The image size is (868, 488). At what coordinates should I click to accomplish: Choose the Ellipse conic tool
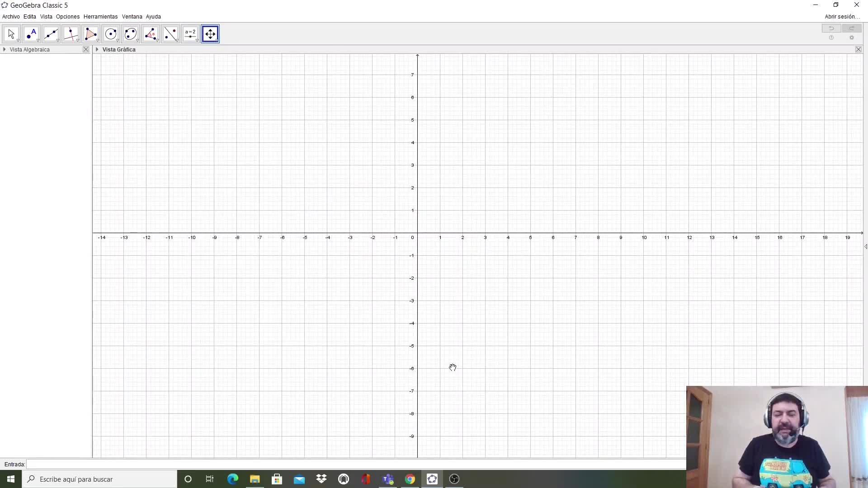pos(130,34)
